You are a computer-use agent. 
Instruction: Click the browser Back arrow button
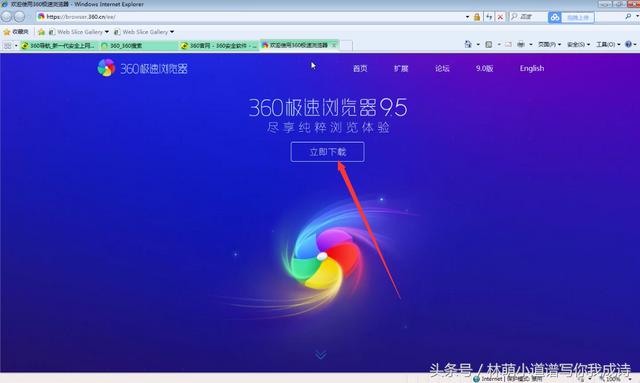coord(7,17)
